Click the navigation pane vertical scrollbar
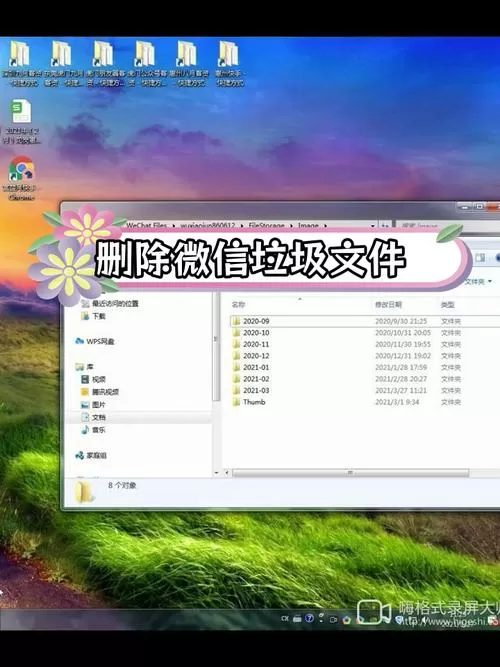The width and height of the screenshot is (500, 667). click(216, 345)
